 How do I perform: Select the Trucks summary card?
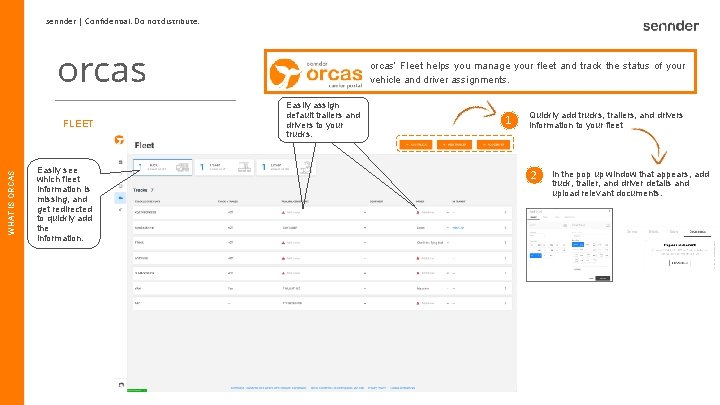[x=163, y=167]
